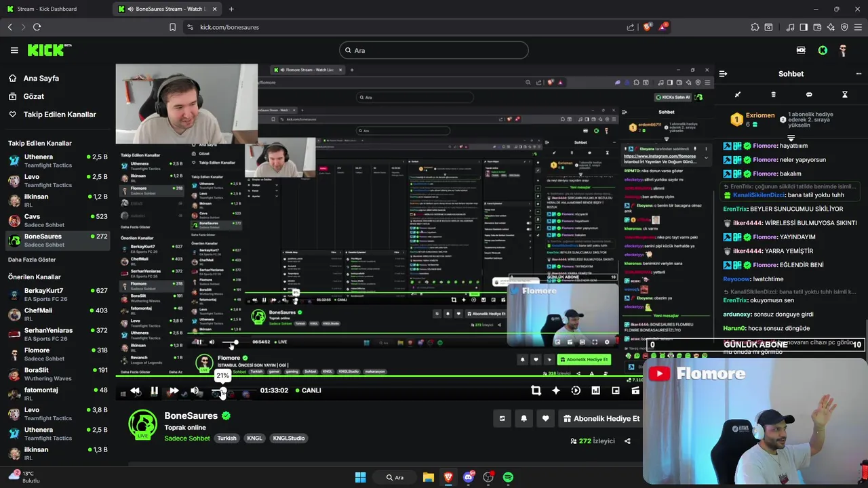This screenshot has height=488, width=868.
Task: Click the hourglass icon in chat toolbar
Action: (x=845, y=95)
